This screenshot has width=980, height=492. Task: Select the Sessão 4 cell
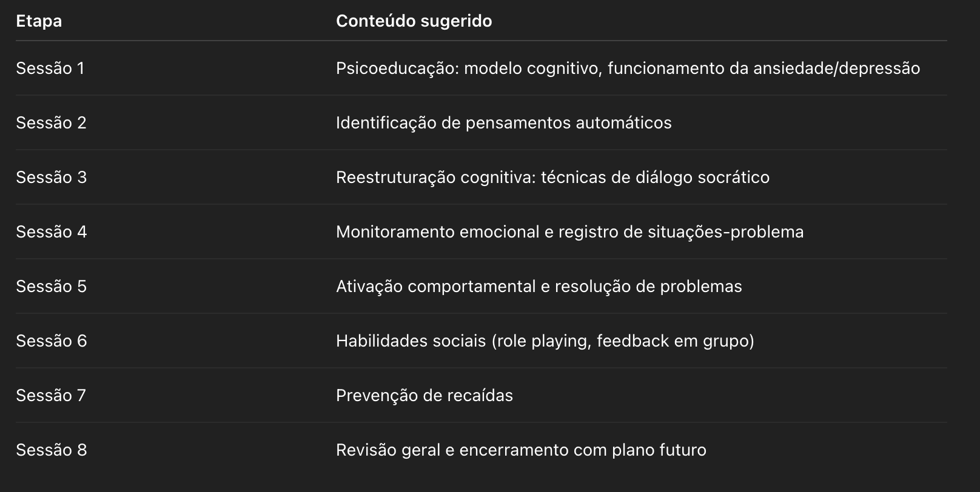tap(52, 232)
